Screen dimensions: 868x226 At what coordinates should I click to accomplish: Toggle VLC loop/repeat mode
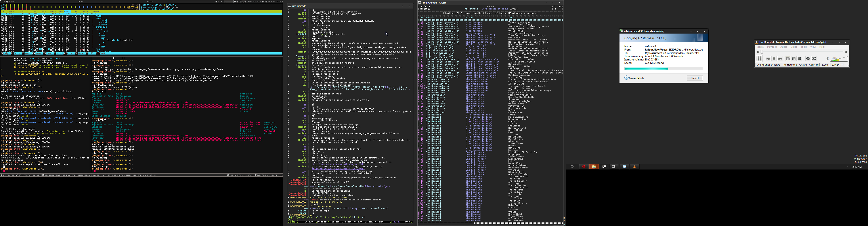[x=808, y=58]
